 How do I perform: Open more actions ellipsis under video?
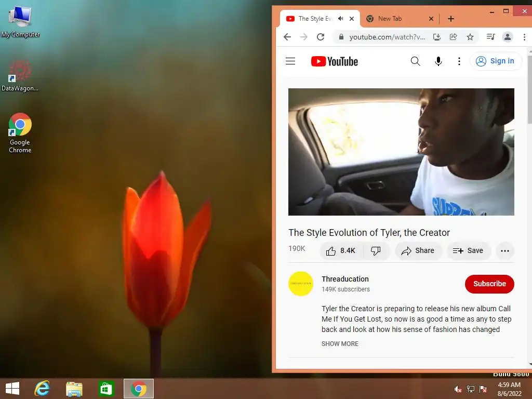pos(505,251)
